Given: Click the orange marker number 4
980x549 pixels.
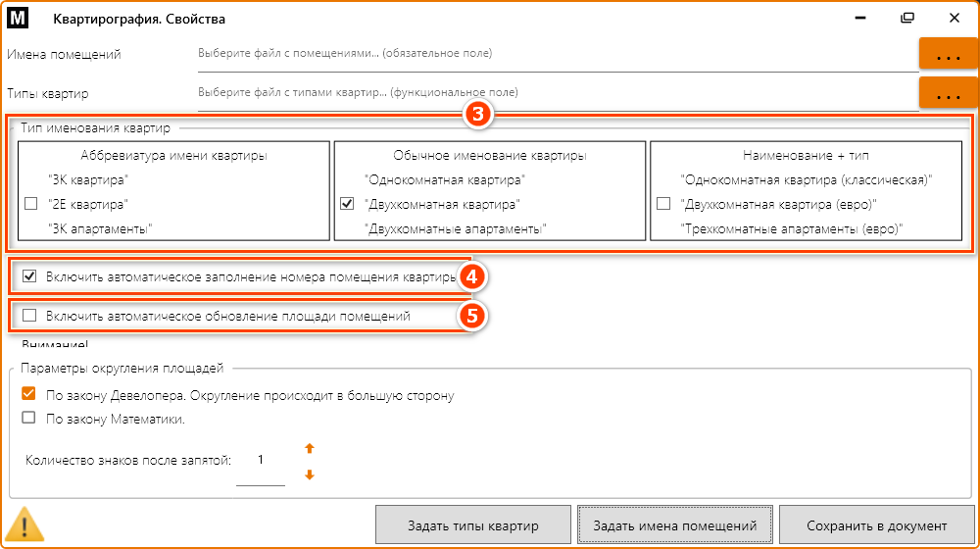Looking at the screenshot, I should click(x=471, y=277).
